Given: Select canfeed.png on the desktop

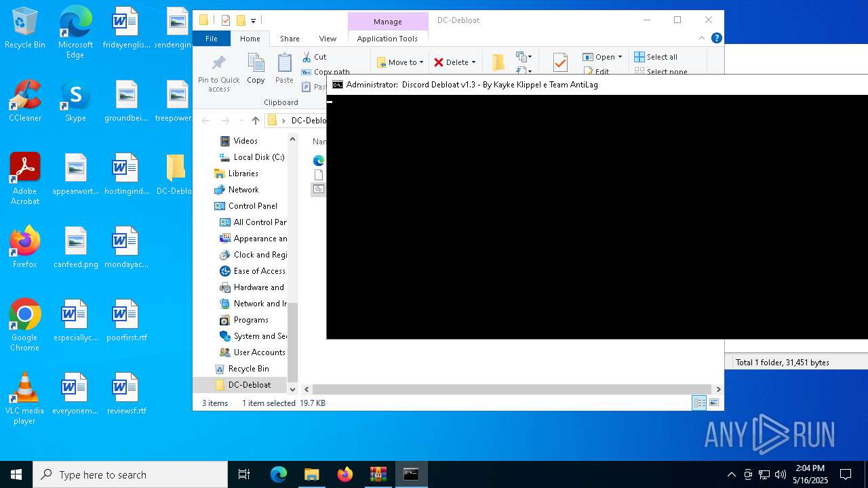Looking at the screenshot, I should click(75, 247).
